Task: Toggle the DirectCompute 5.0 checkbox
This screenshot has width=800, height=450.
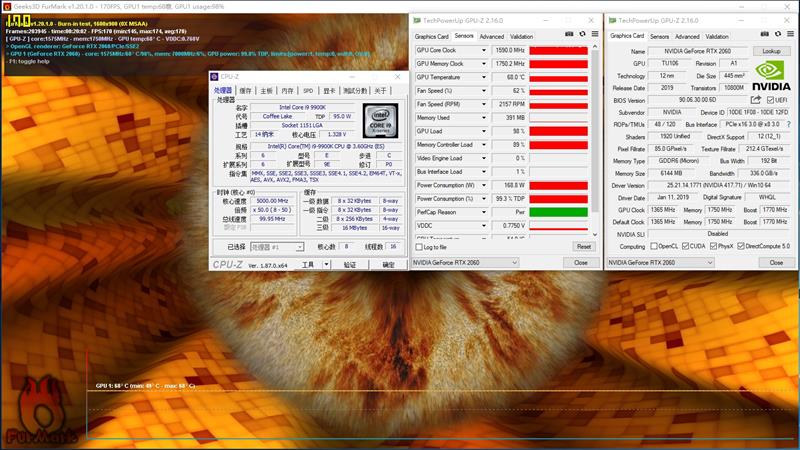Action: pos(741,246)
